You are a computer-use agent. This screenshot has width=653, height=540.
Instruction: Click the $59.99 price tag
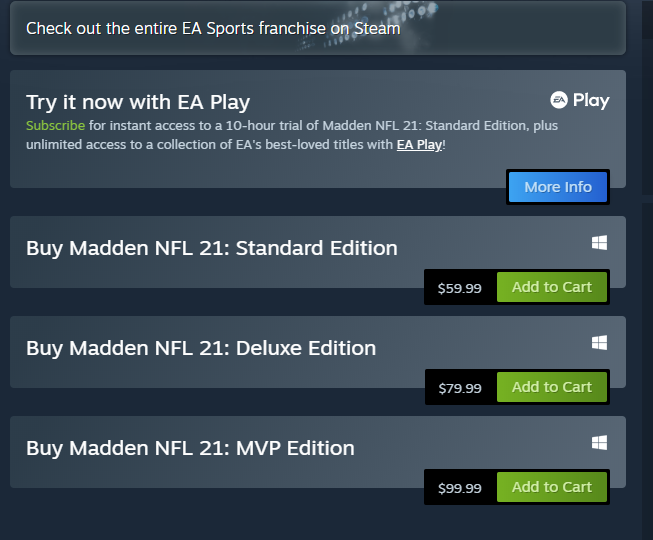tap(460, 288)
